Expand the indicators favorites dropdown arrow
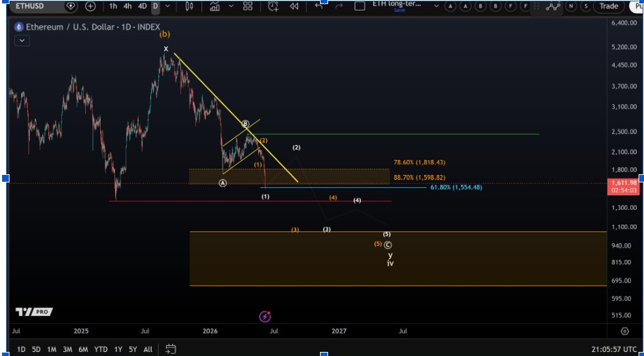This screenshot has width=644, height=356. click(x=231, y=6)
